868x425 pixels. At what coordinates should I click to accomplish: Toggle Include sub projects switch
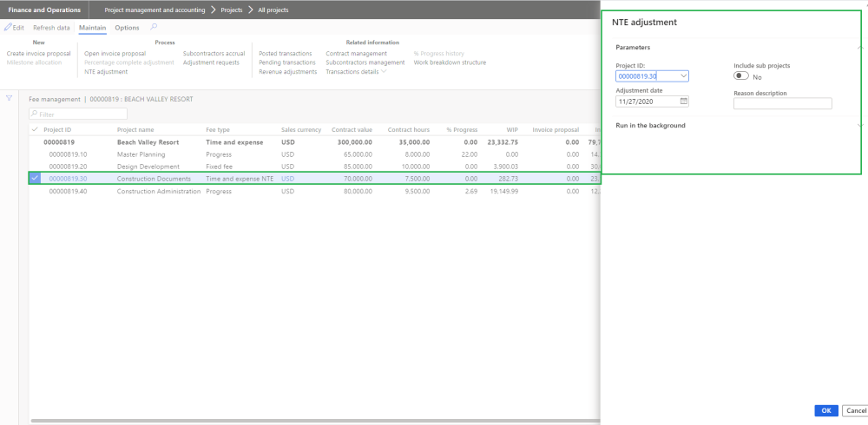tap(741, 76)
